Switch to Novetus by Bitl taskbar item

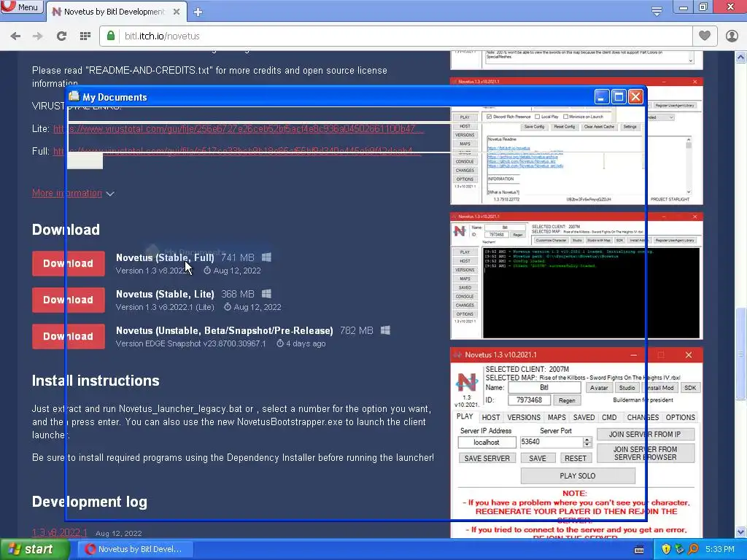pos(135,549)
